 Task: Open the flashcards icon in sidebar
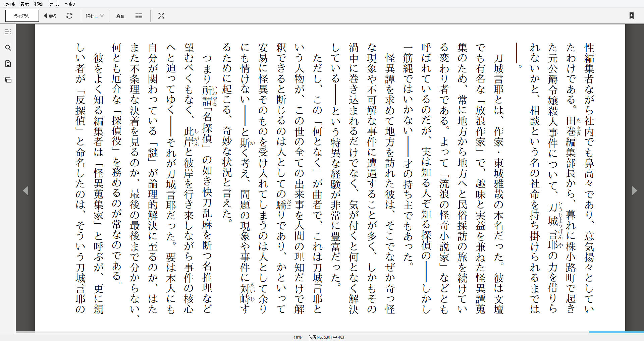(8, 80)
